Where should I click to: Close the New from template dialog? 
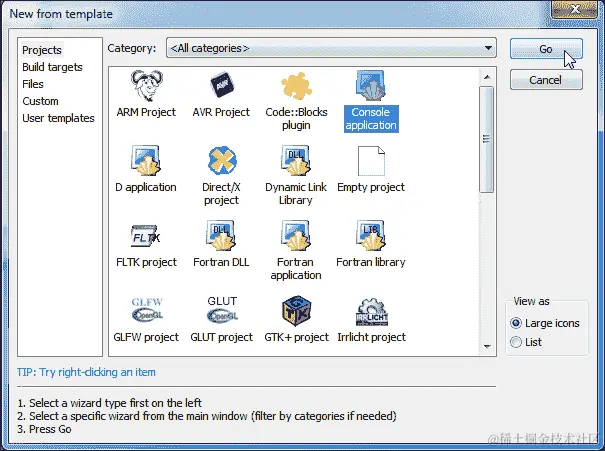click(575, 8)
